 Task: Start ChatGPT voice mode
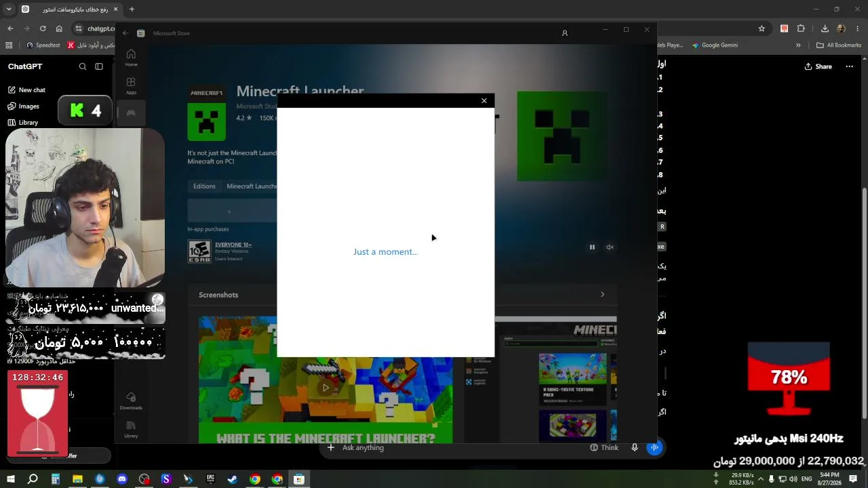coord(654,447)
